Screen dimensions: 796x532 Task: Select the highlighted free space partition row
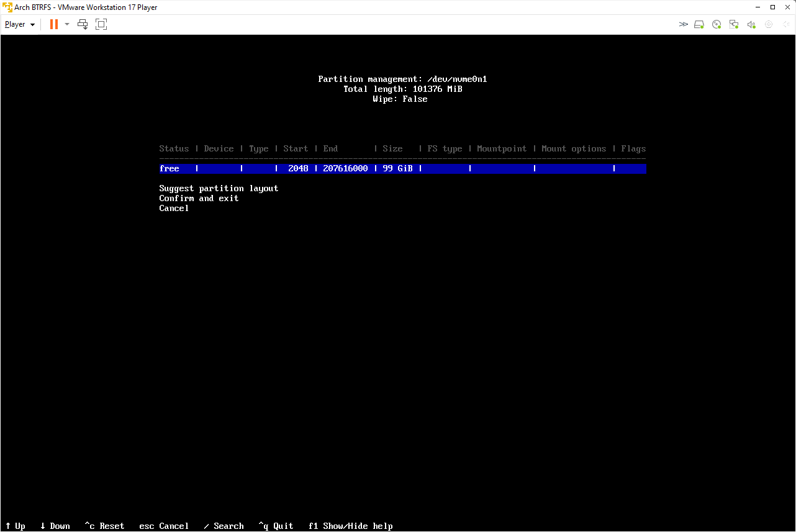coord(402,168)
